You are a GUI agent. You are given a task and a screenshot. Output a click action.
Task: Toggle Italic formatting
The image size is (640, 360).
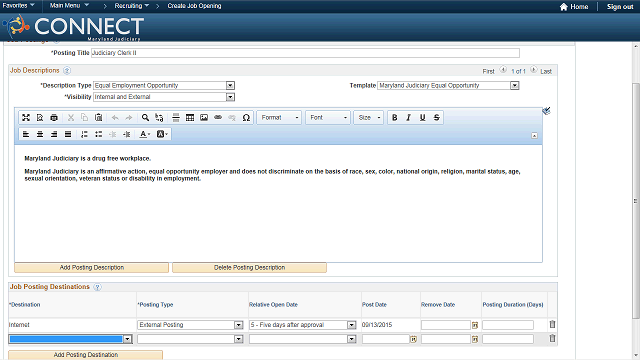coord(409,118)
